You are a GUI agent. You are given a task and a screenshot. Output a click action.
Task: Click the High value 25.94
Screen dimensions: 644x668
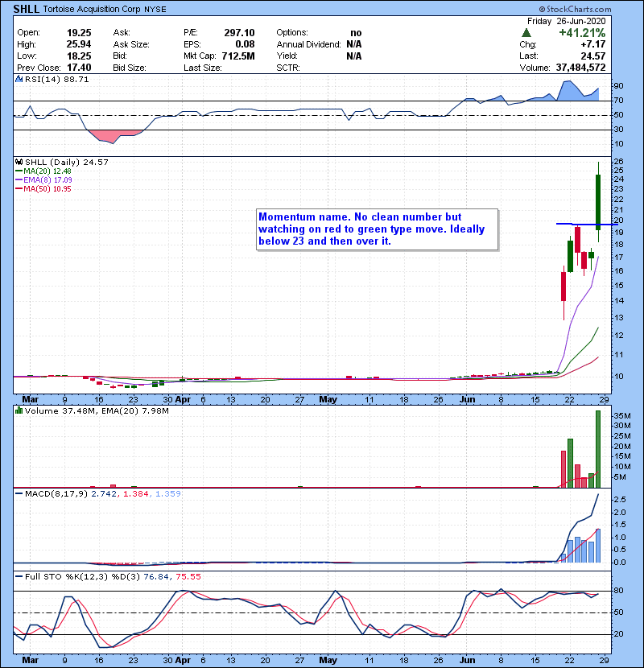(x=79, y=44)
